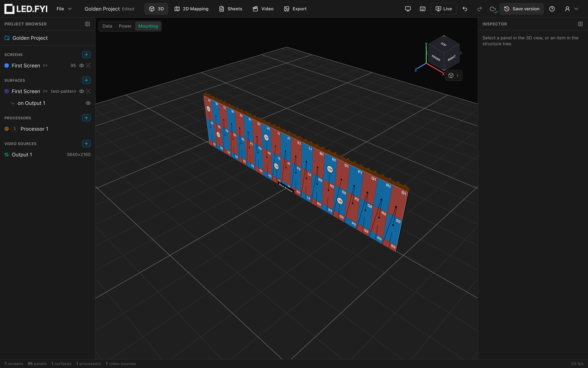Select Golden Project in project browser

[48, 38]
